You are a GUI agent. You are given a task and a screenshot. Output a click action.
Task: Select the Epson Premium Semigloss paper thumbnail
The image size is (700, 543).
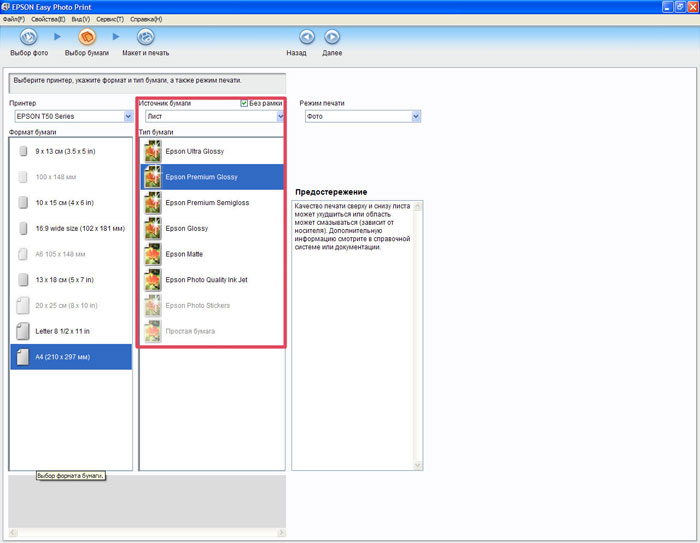click(x=153, y=203)
